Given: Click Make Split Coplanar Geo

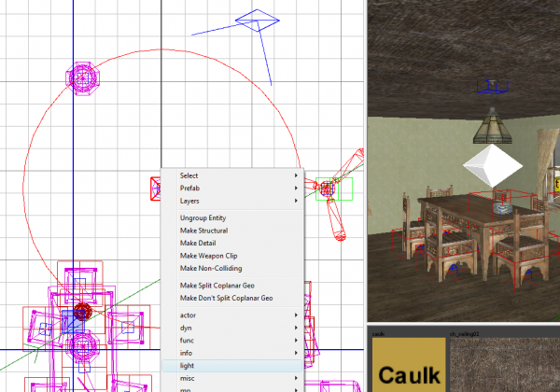Looking at the screenshot, I should click(232, 286).
